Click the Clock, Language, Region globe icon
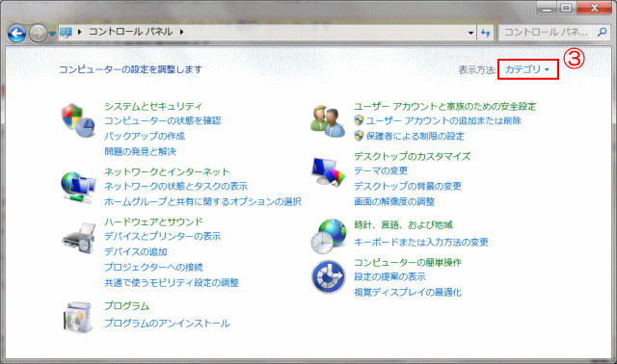Viewport: 617px width, 364px height. (329, 236)
